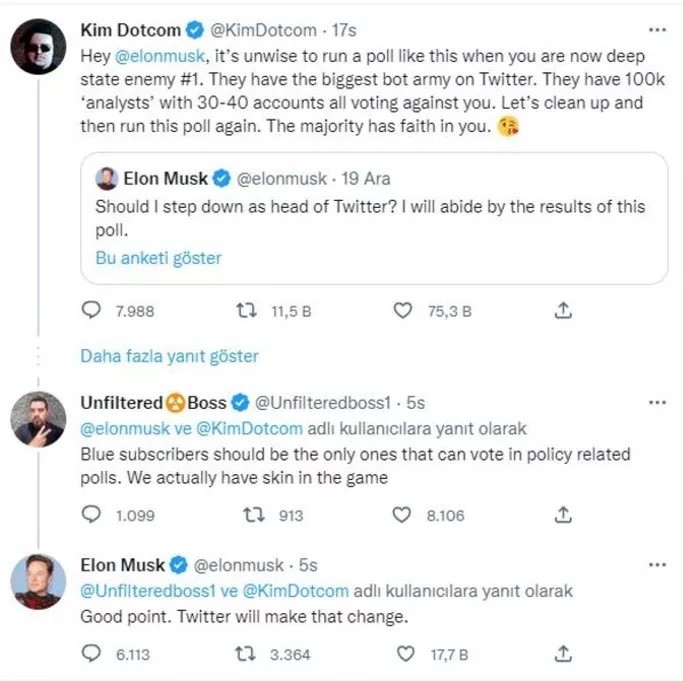Open Kim Dotcom's profile picture
Image resolution: width=683 pixels, height=681 pixels.
(38, 46)
